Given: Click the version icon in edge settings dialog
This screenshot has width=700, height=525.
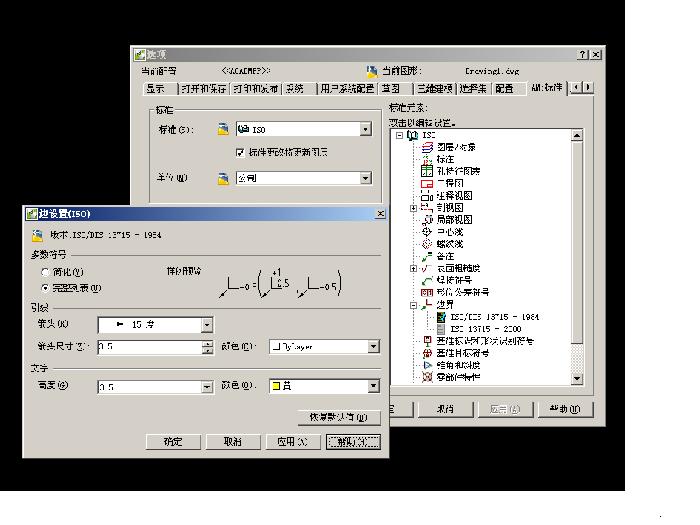Looking at the screenshot, I should [x=38, y=235].
